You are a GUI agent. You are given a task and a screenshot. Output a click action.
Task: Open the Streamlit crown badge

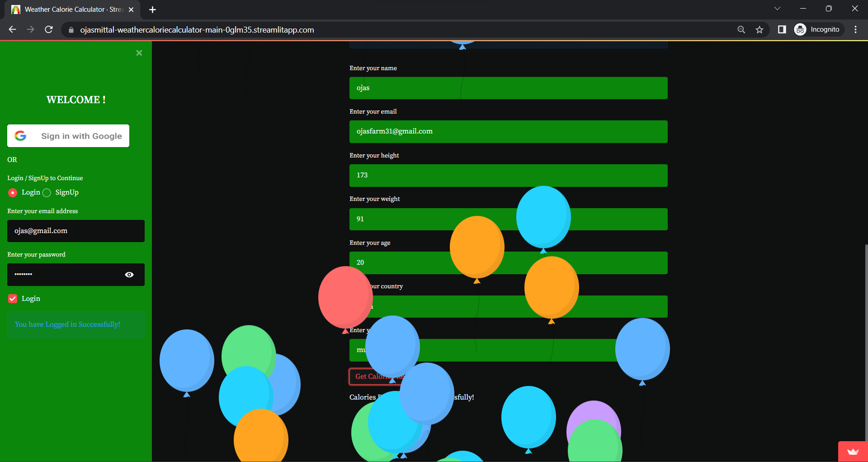point(853,452)
